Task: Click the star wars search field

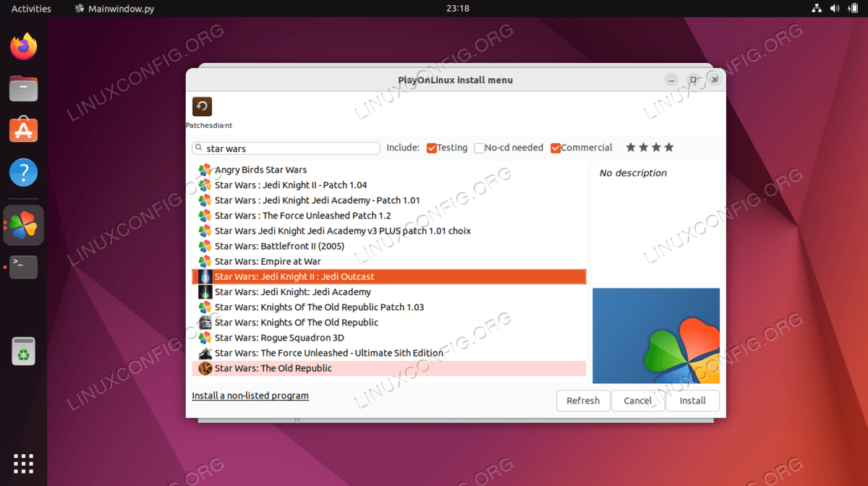Action: tap(286, 148)
